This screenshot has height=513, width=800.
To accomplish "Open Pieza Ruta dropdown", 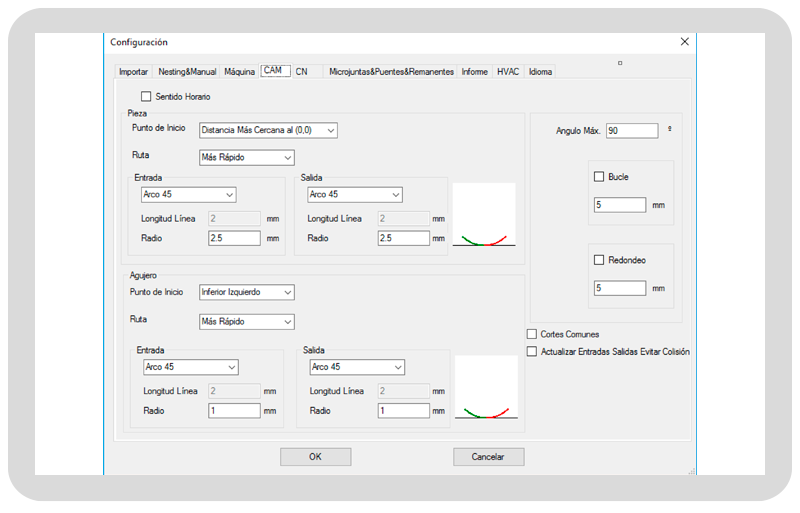I will pos(246,157).
